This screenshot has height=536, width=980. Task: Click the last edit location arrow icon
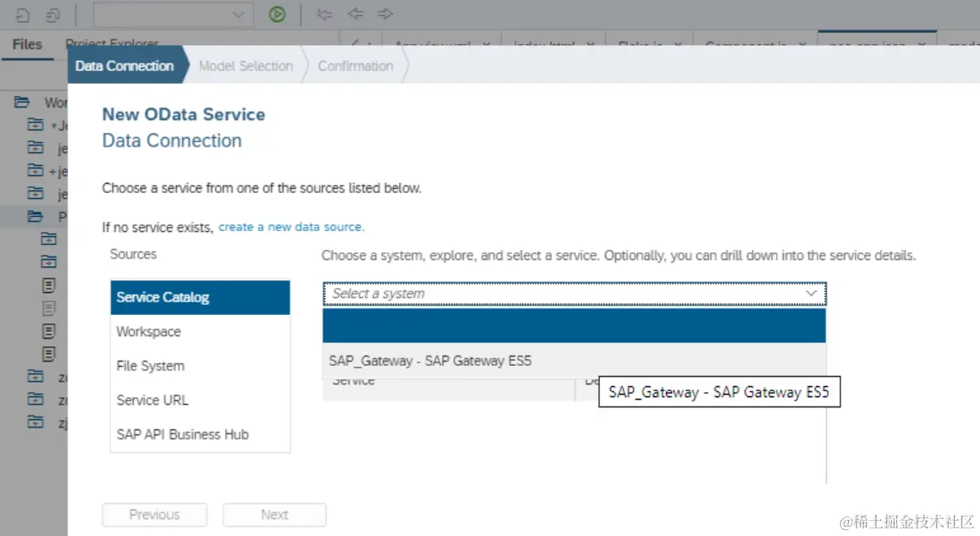[x=324, y=14]
